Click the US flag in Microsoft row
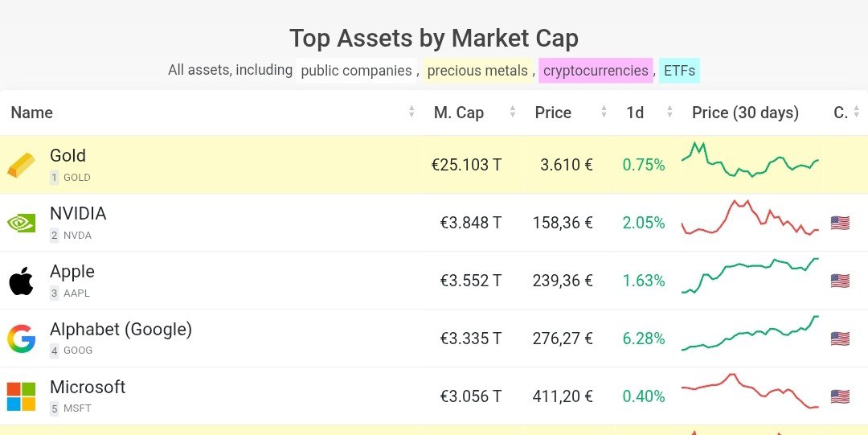This screenshot has width=868, height=435. tap(840, 396)
